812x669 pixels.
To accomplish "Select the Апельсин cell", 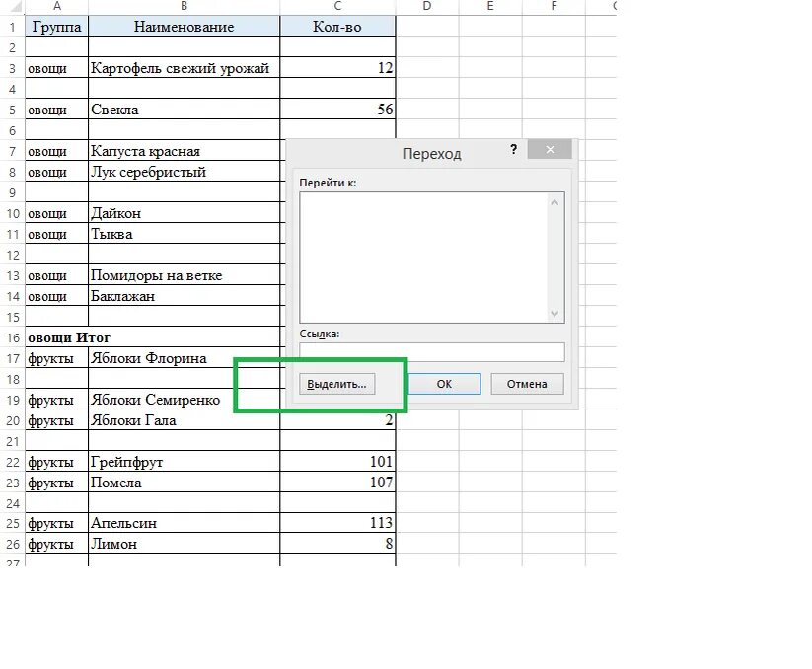I will 184,523.
